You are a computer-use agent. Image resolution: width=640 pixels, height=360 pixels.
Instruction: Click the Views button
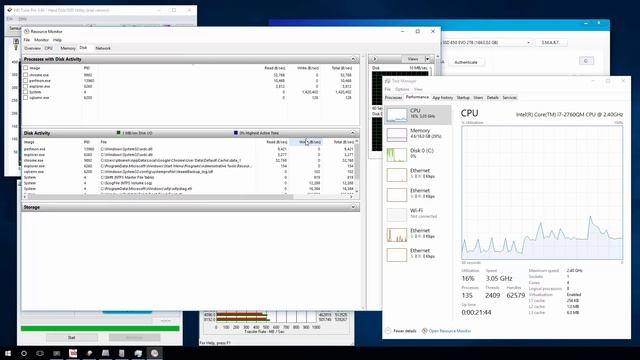[413, 59]
